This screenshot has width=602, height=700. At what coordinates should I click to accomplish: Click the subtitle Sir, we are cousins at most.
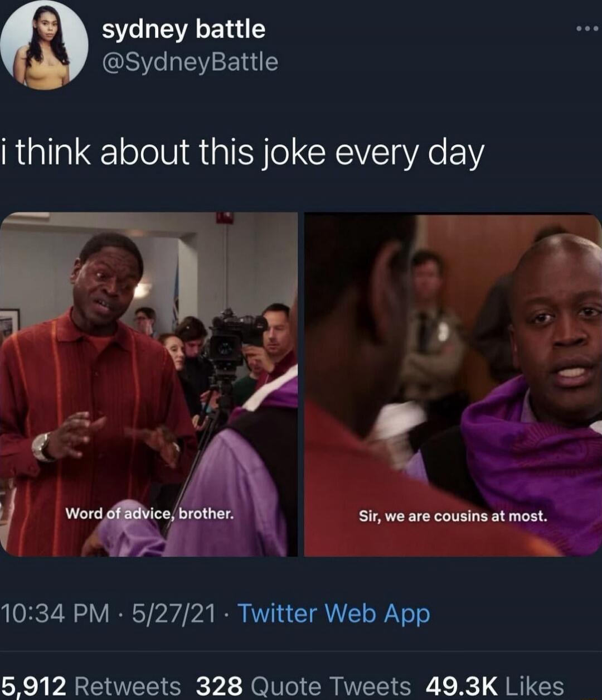(x=453, y=516)
